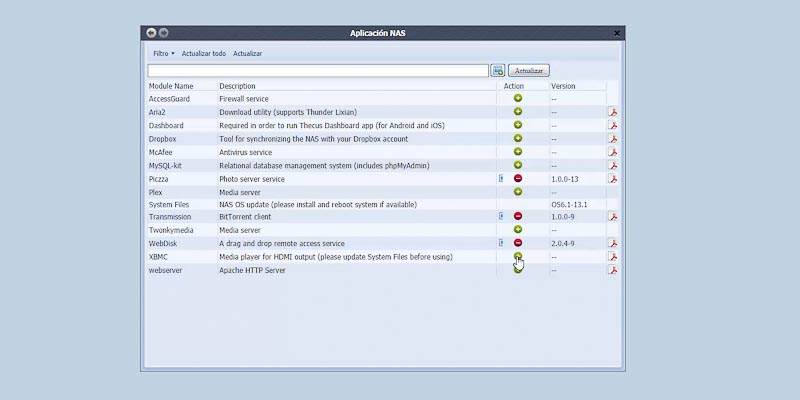Open the webserver PDF documentation icon
Viewport: 800px width, 400px height.
pyautogui.click(x=613, y=270)
